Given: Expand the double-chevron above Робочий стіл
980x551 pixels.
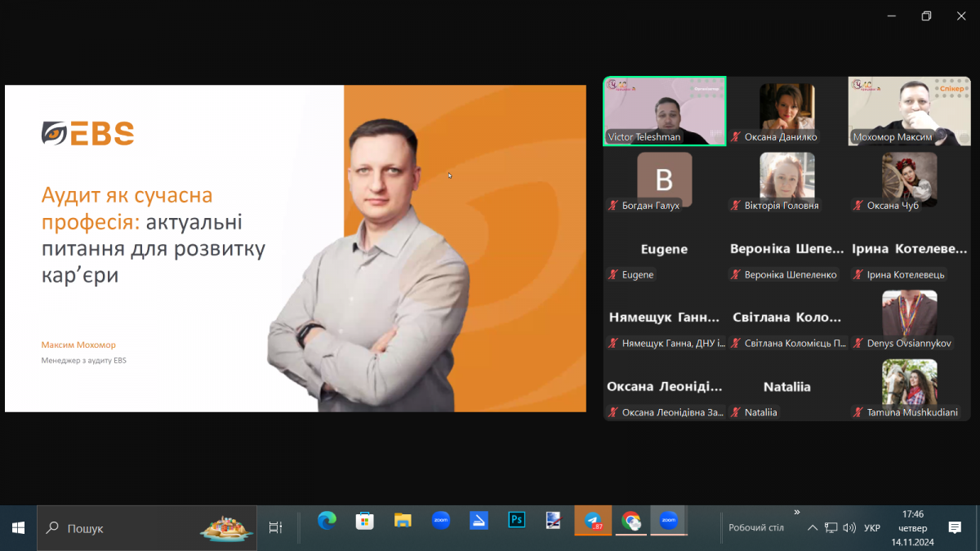Looking at the screenshot, I should tap(797, 512).
